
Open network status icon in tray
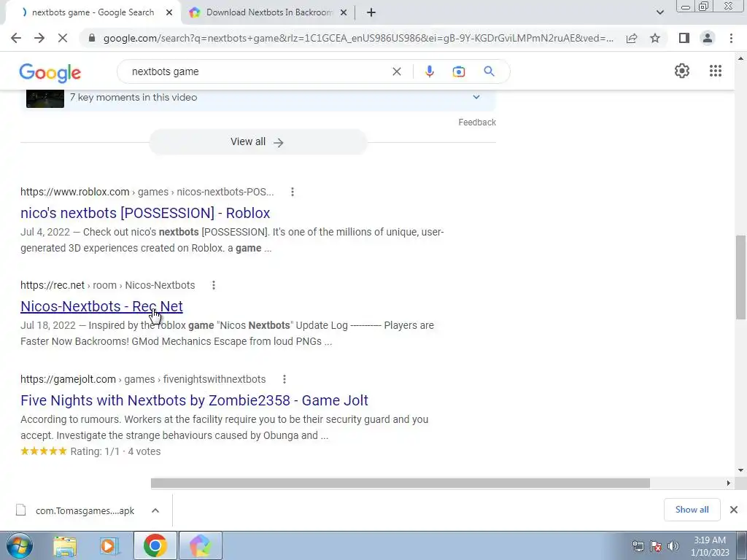638,546
